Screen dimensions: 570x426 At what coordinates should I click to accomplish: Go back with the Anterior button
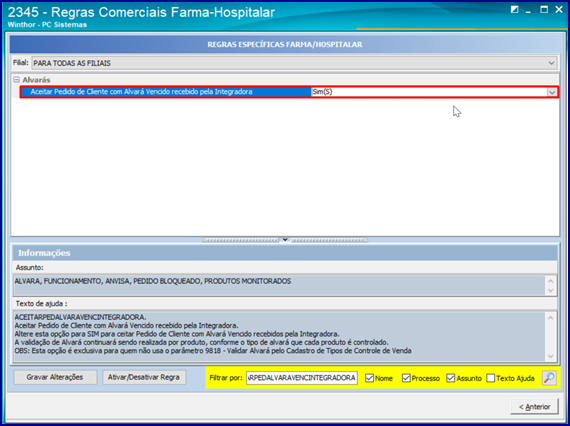click(x=534, y=406)
